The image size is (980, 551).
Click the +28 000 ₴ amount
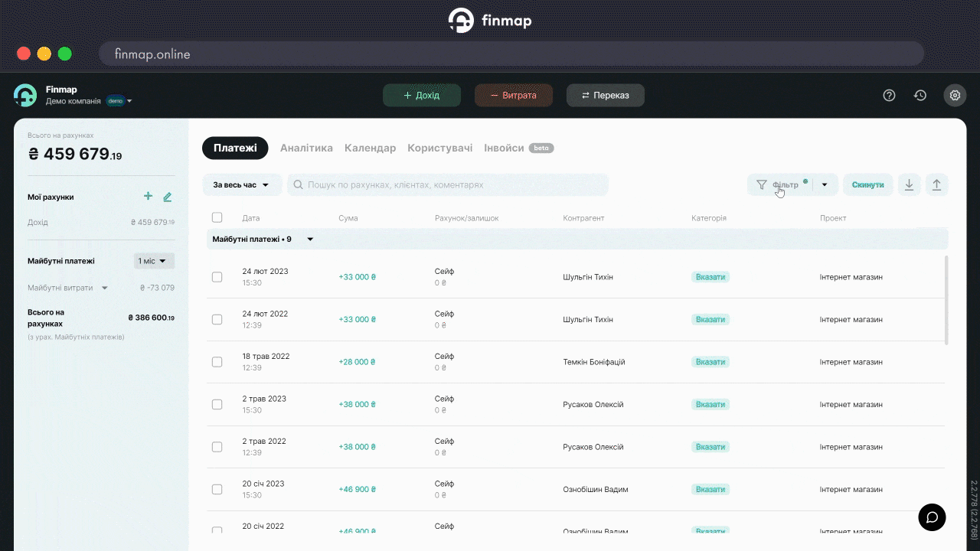358,362
